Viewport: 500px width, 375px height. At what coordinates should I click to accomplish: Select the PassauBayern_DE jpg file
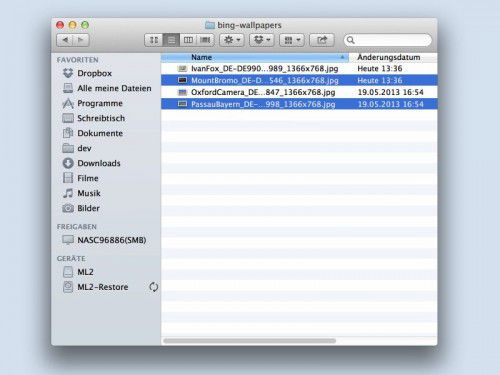point(299,104)
